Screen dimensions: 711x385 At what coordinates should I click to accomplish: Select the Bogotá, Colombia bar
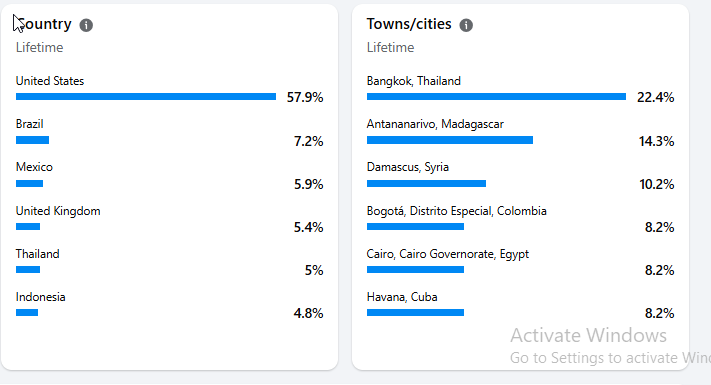click(415, 226)
